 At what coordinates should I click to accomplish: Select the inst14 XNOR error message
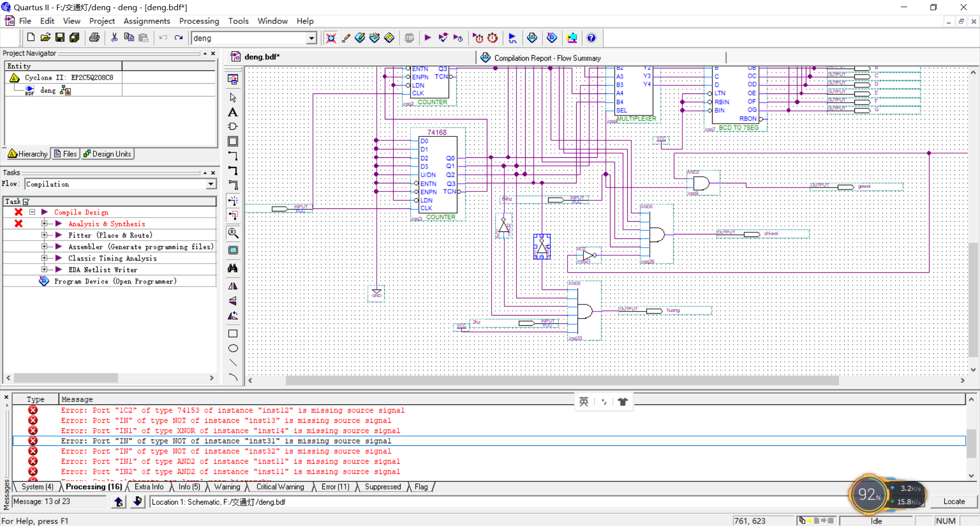(230, 431)
